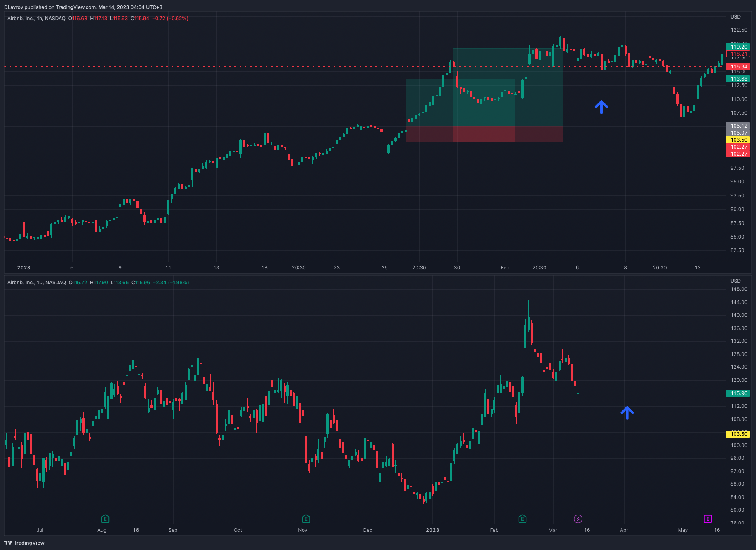Click the gray 105.12 price label
The width and height of the screenshot is (756, 550).
click(x=738, y=126)
